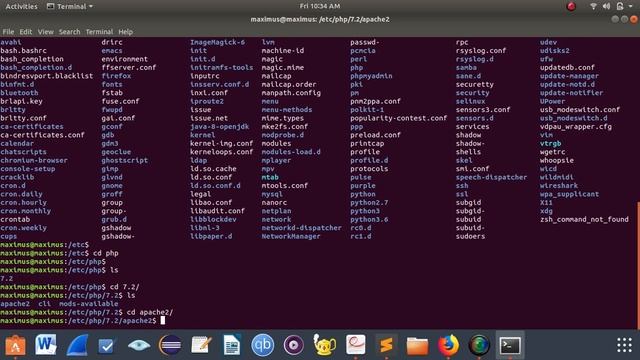Click the red recording indicator in top bar
Image resolution: width=640 pixels, height=360 pixels.
[x=571, y=6]
